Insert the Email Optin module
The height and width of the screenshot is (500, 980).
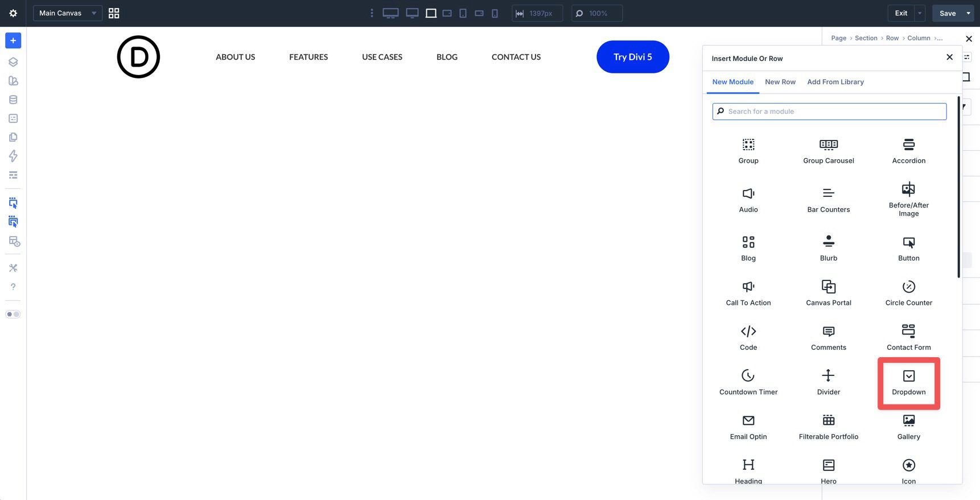[748, 427]
